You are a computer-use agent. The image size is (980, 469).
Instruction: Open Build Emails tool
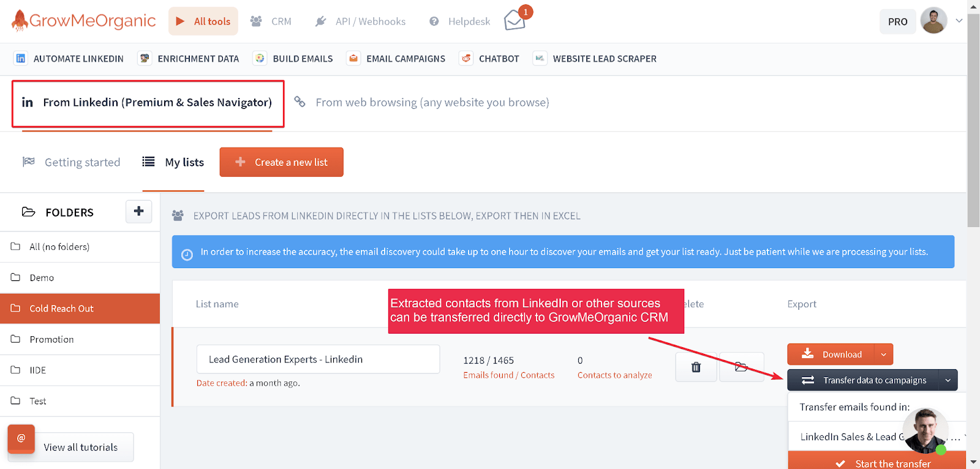293,59
